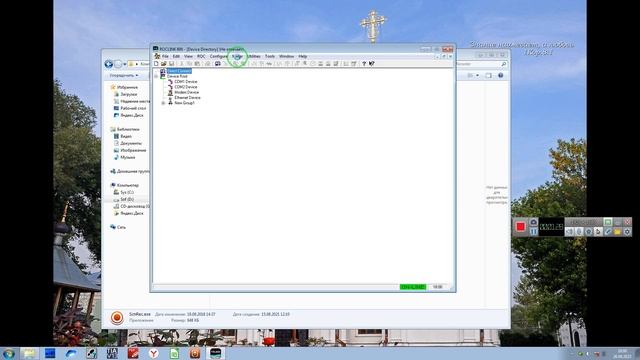Click Explorer back navigation arrow
The width and height of the screenshot is (640, 360).
[109, 64]
